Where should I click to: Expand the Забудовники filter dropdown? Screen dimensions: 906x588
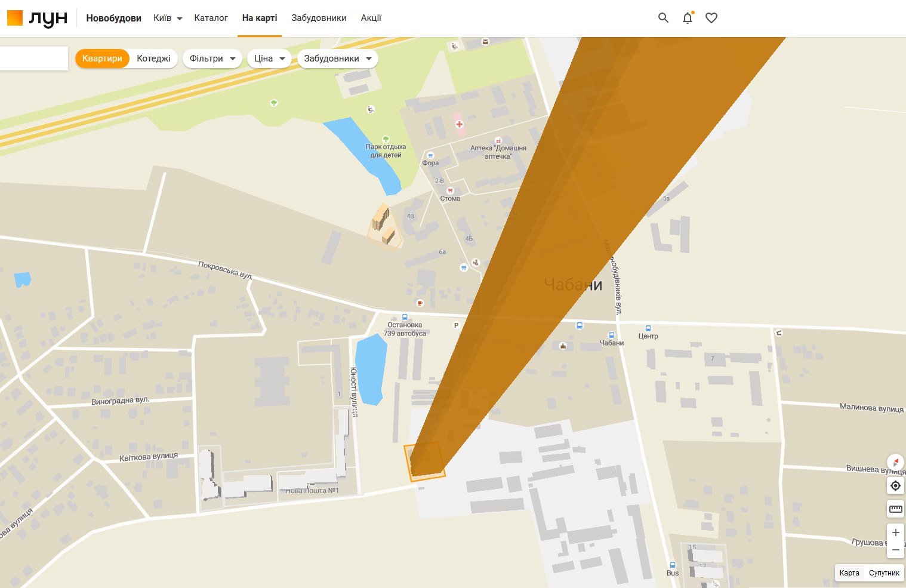[338, 59]
